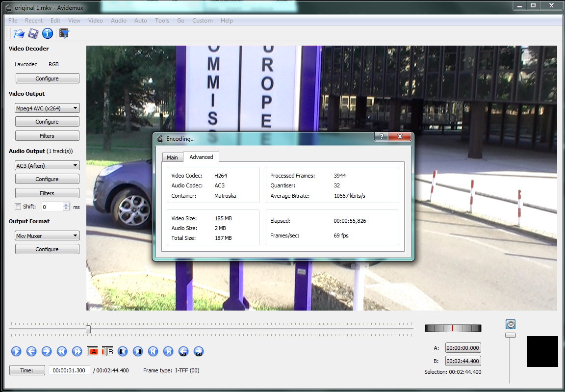This screenshot has height=392, width=565.
Task: Open the Auto menu
Action: 141,21
